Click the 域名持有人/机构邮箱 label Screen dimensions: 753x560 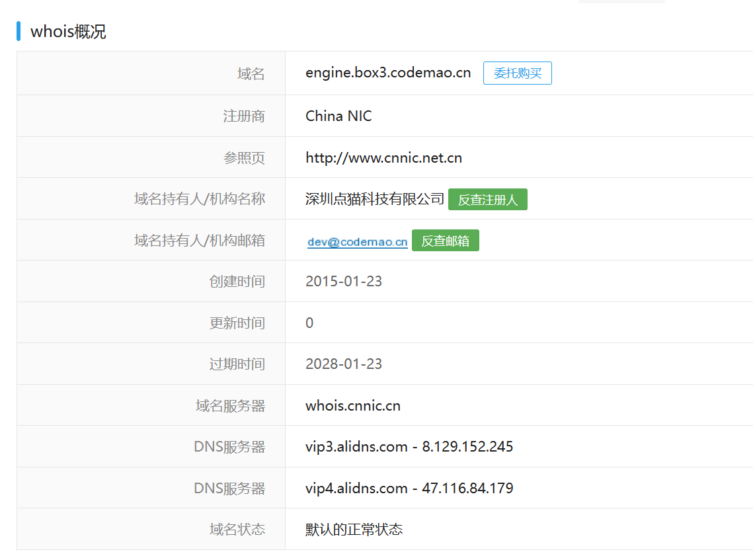pyautogui.click(x=199, y=240)
